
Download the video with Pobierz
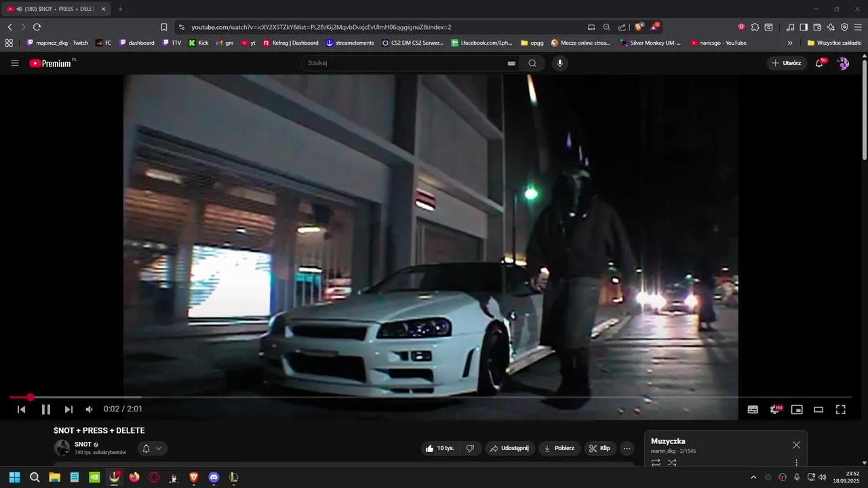(559, 448)
